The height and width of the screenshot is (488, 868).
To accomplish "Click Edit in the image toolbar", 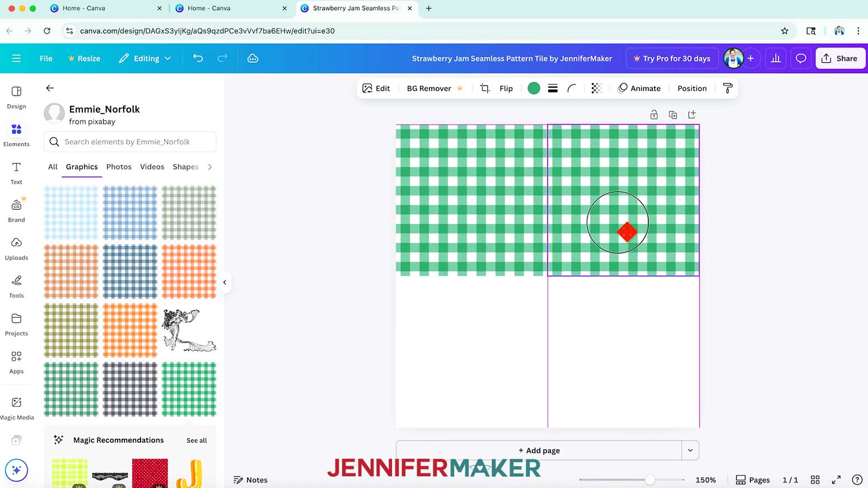I will 376,88.
